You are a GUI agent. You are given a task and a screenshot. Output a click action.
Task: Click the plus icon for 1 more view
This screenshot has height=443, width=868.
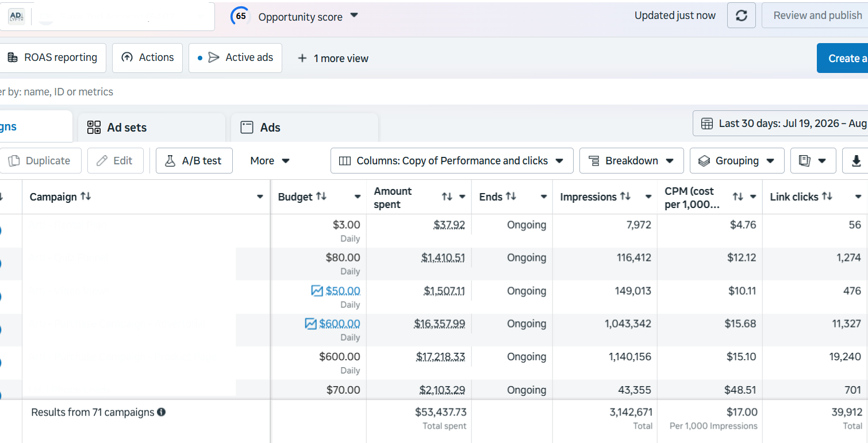302,58
